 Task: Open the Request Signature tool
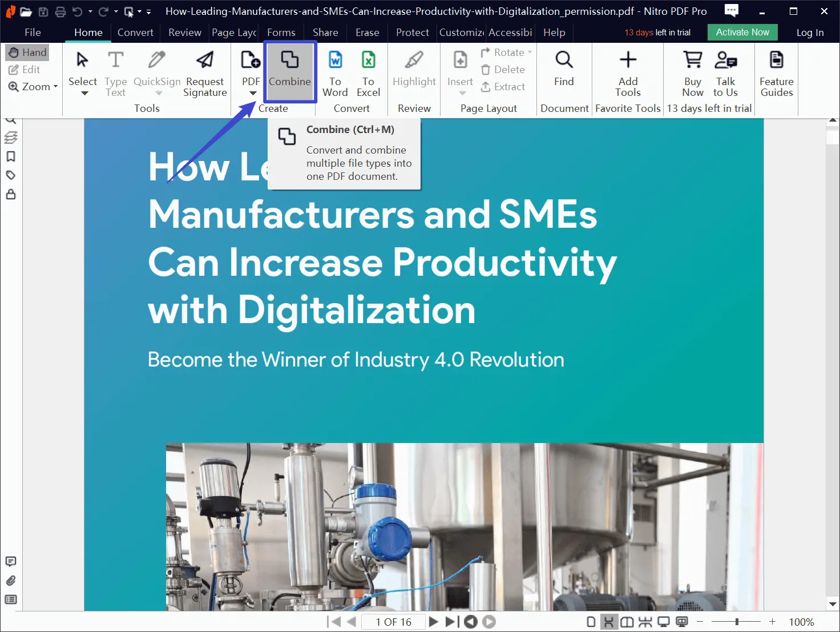pyautogui.click(x=205, y=74)
